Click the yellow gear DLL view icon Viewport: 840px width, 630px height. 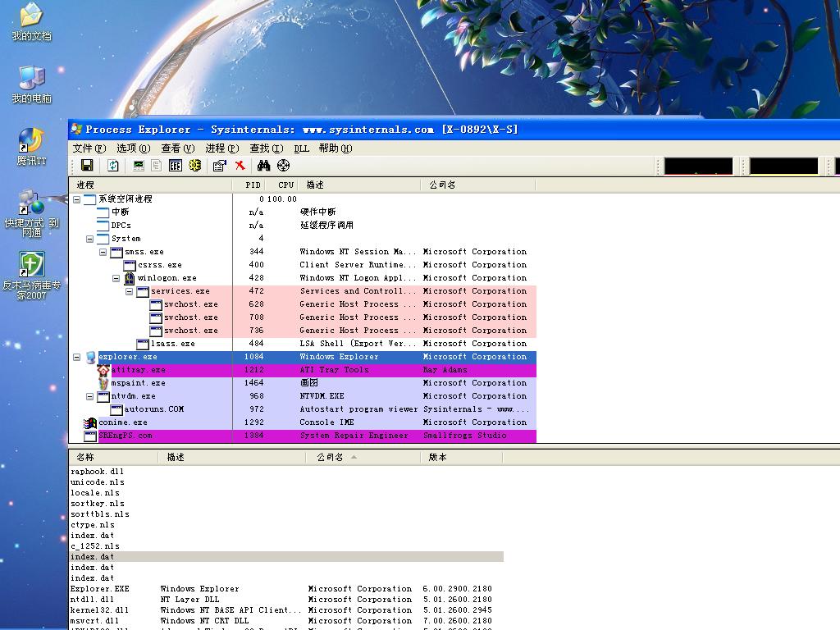[194, 166]
